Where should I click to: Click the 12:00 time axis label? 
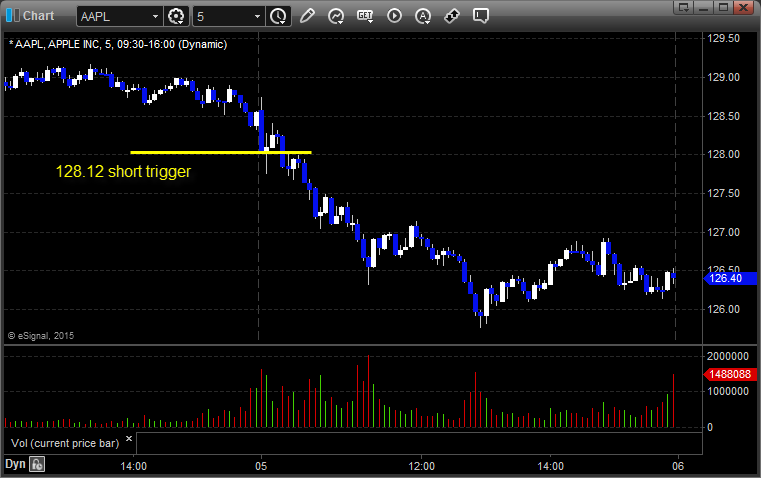(x=421, y=466)
